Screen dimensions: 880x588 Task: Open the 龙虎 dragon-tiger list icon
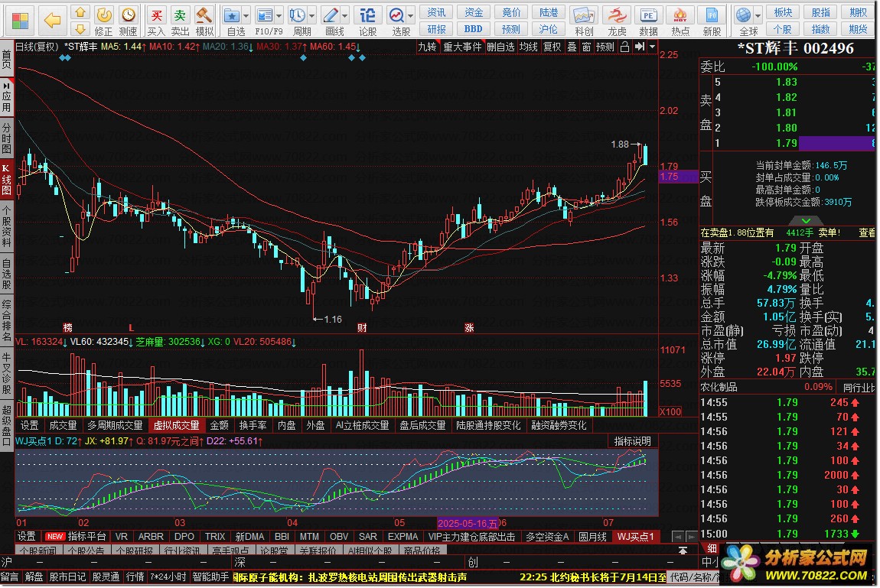[617, 21]
